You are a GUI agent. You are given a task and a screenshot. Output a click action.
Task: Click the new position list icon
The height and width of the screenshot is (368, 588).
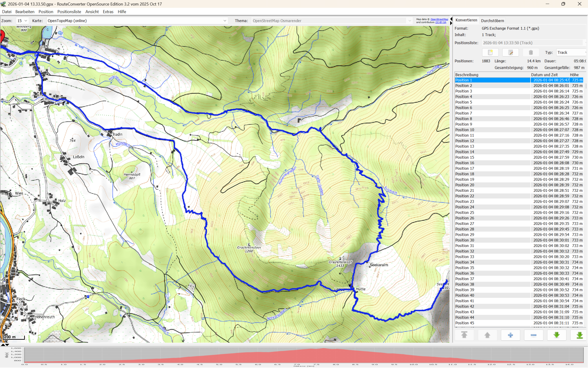click(x=490, y=52)
